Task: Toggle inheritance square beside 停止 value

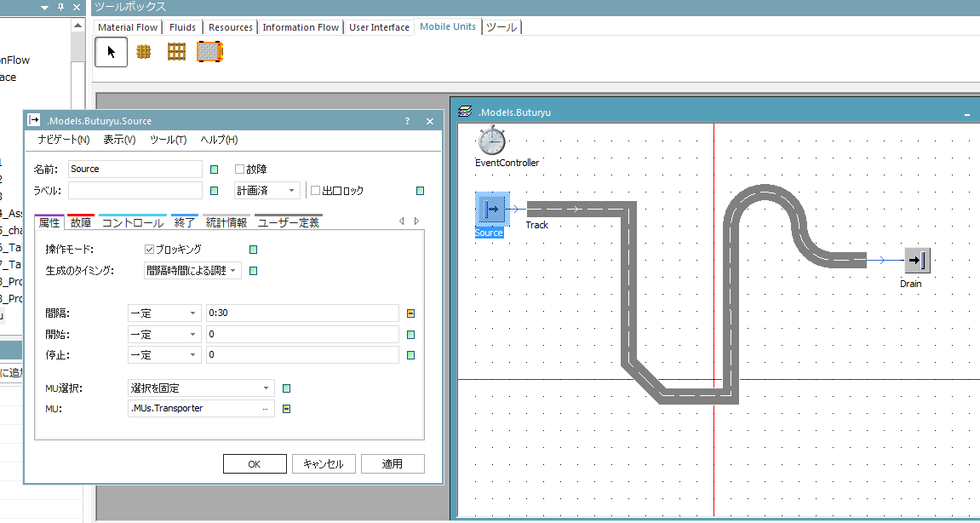Action: pyautogui.click(x=410, y=355)
